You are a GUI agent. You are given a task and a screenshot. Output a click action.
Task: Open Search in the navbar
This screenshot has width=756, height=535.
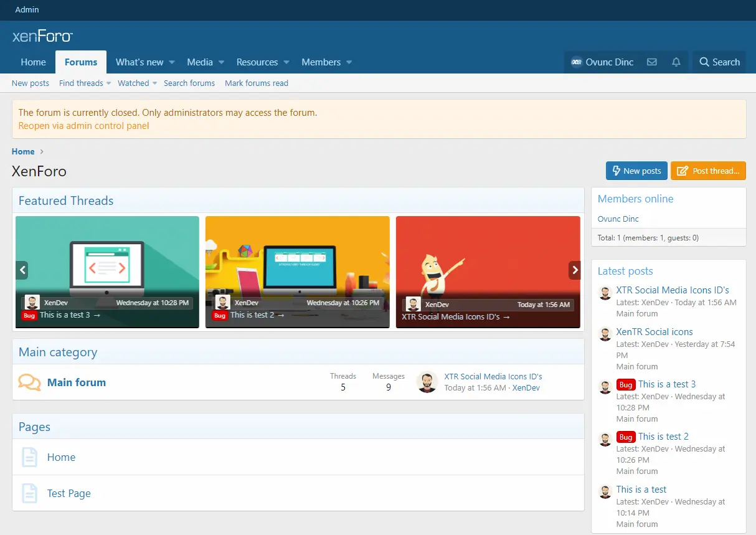719,62
